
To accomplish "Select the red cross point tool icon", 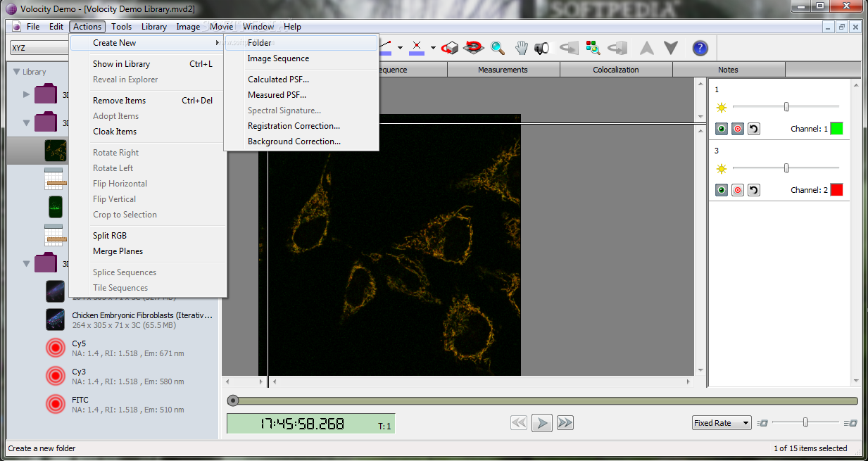I will point(417,47).
